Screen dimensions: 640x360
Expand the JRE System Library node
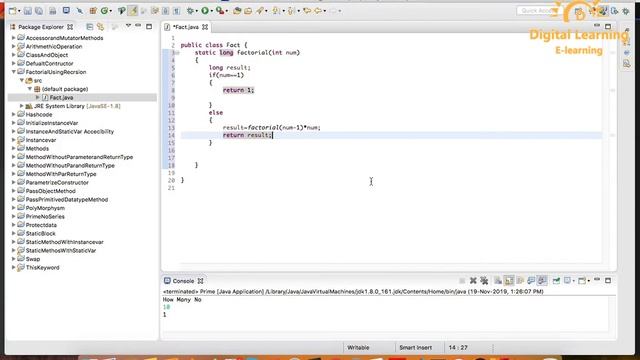[x=22, y=106]
